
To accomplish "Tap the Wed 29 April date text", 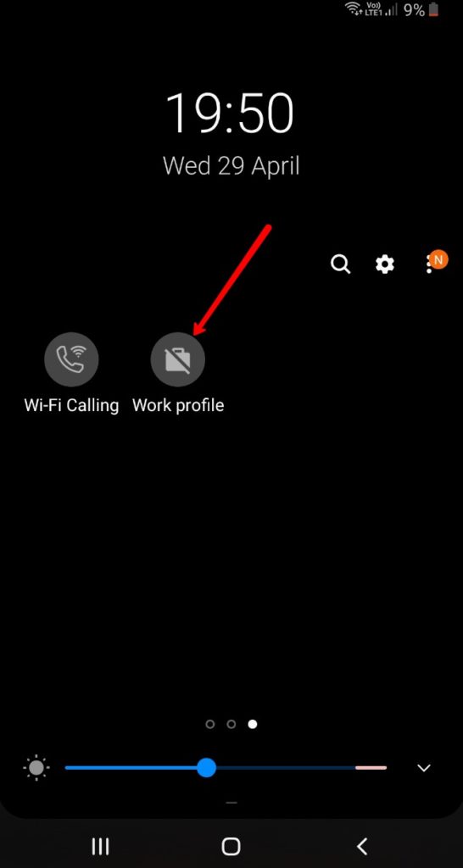I will (231, 165).
